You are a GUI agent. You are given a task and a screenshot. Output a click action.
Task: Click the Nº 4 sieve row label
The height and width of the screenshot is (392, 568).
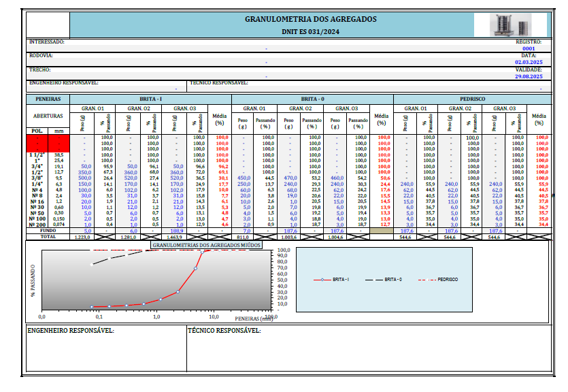[x=37, y=190]
